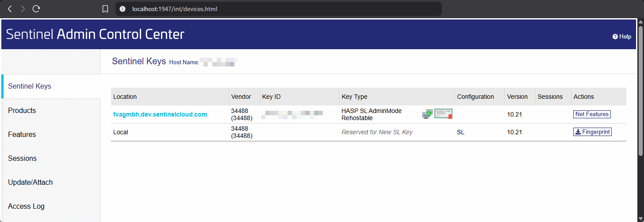Viewport: 644px width, 222px height.
Task: Select Sentinel Keys in the sidebar
Action: point(30,86)
